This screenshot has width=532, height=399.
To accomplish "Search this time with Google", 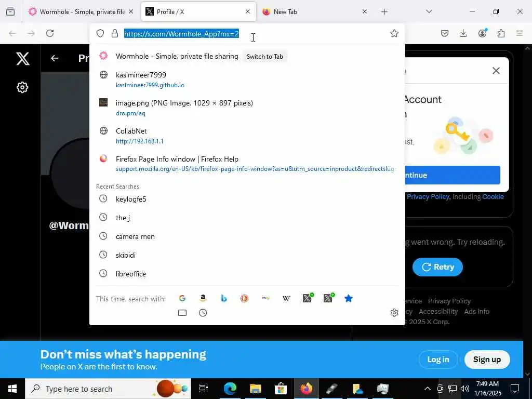I will coord(182,298).
